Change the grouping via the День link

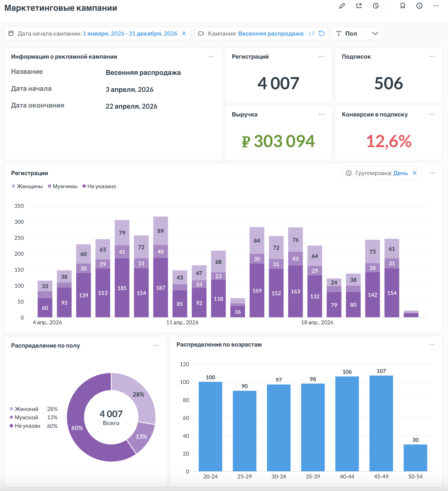click(401, 173)
